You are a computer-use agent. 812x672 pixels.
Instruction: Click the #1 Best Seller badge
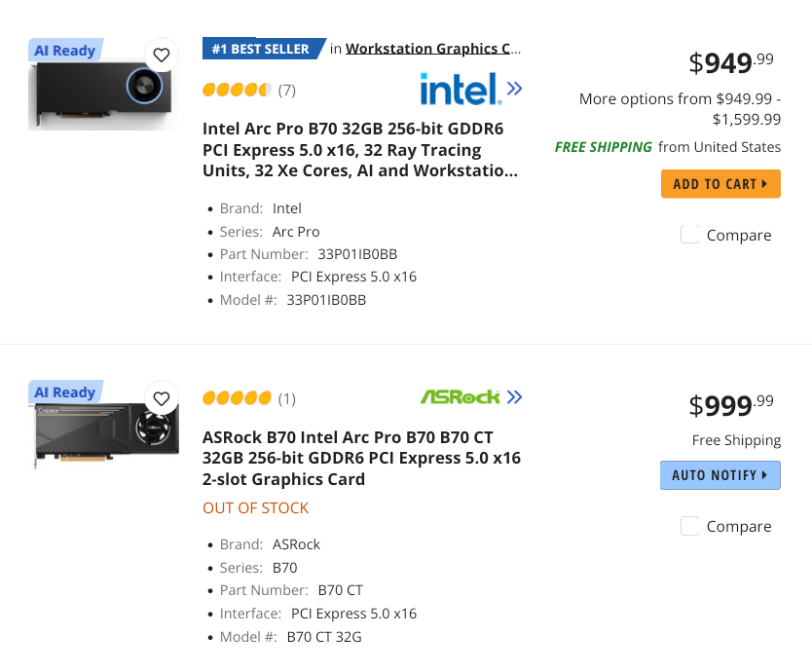point(262,49)
